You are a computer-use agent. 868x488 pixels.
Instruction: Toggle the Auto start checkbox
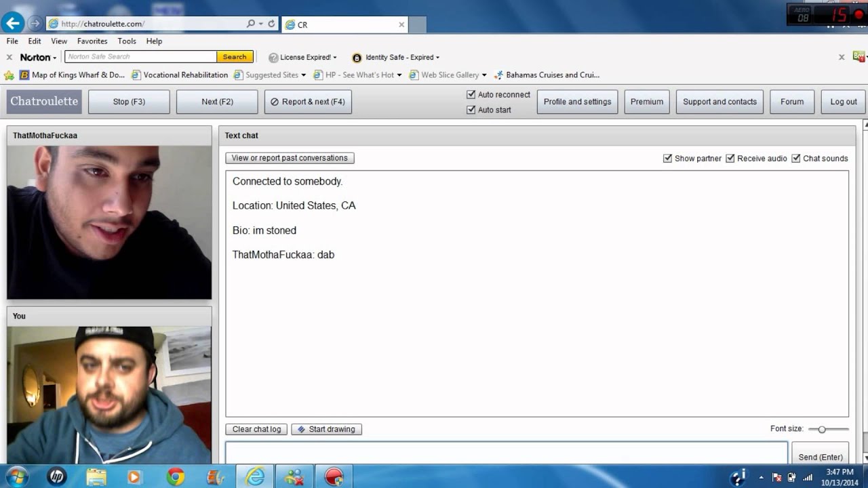[x=471, y=110]
